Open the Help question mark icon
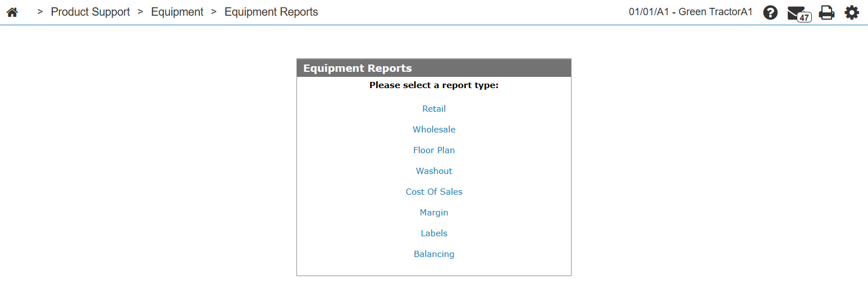The height and width of the screenshot is (303, 868). pos(770,12)
